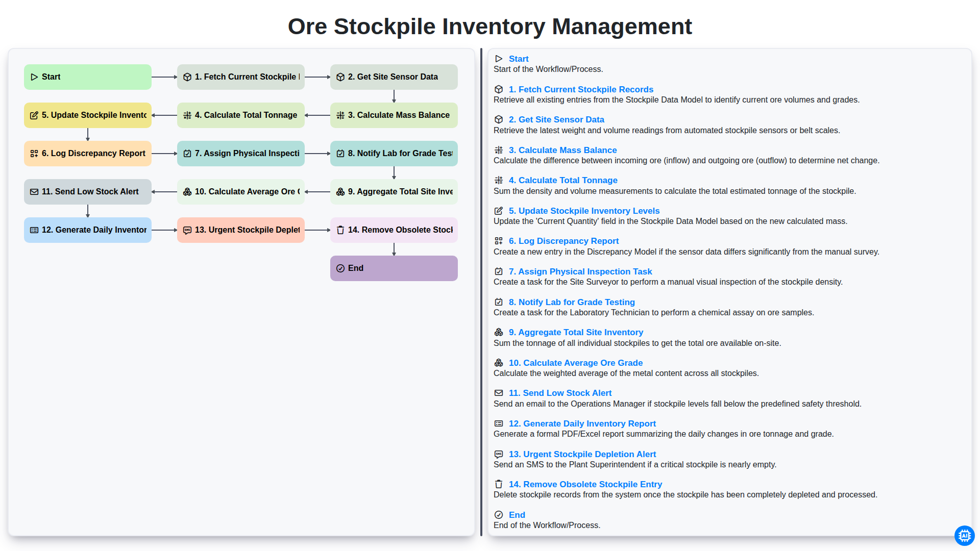This screenshot has height=551, width=980.
Task: Open the 13. Urgent Stockpile Depletion Alert link
Action: click(x=582, y=454)
